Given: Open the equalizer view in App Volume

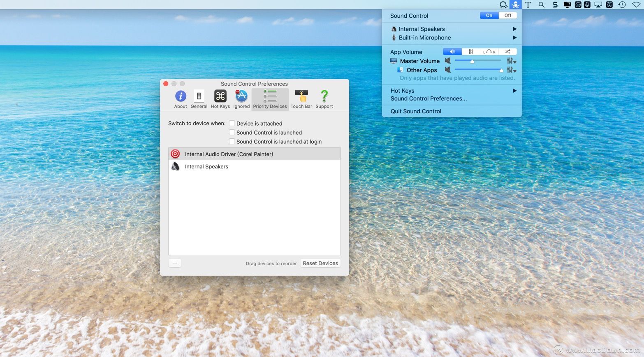Looking at the screenshot, I should tap(470, 51).
